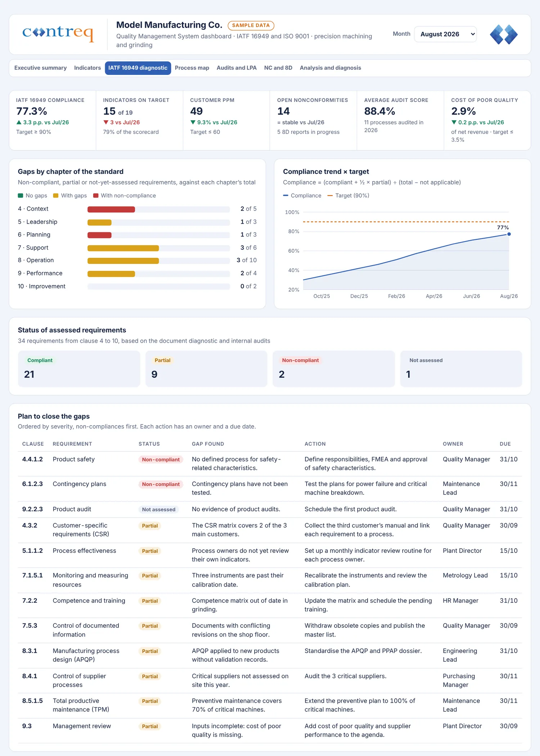The height and width of the screenshot is (756, 540).
Task: Toggle the Target (90%) series in legend
Action: click(348, 195)
